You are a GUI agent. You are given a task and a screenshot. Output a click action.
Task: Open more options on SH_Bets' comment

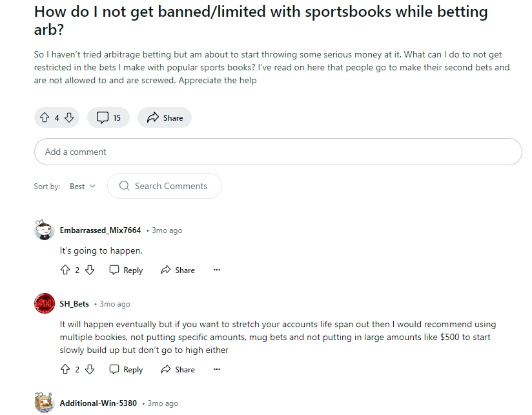(216, 369)
